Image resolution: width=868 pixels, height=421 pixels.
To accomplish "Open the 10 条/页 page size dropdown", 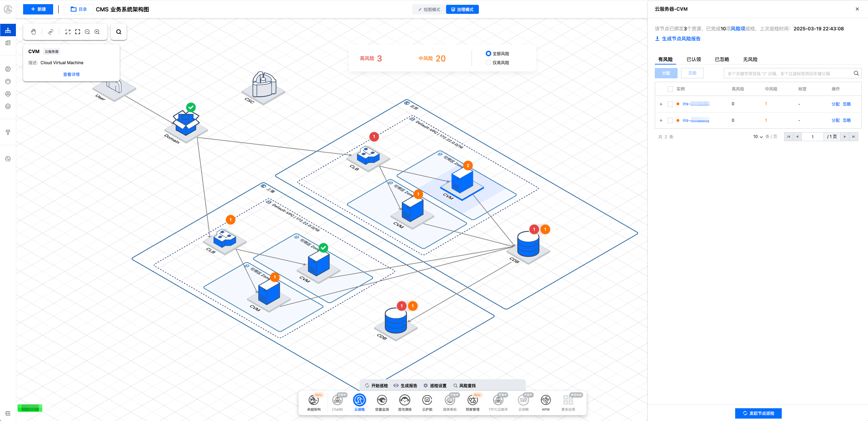I will point(758,137).
